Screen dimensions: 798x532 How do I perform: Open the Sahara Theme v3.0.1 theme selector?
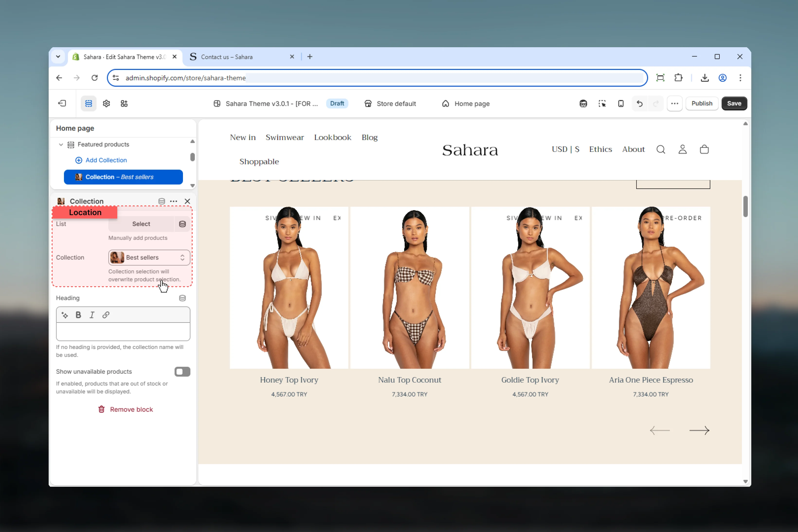tap(266, 103)
